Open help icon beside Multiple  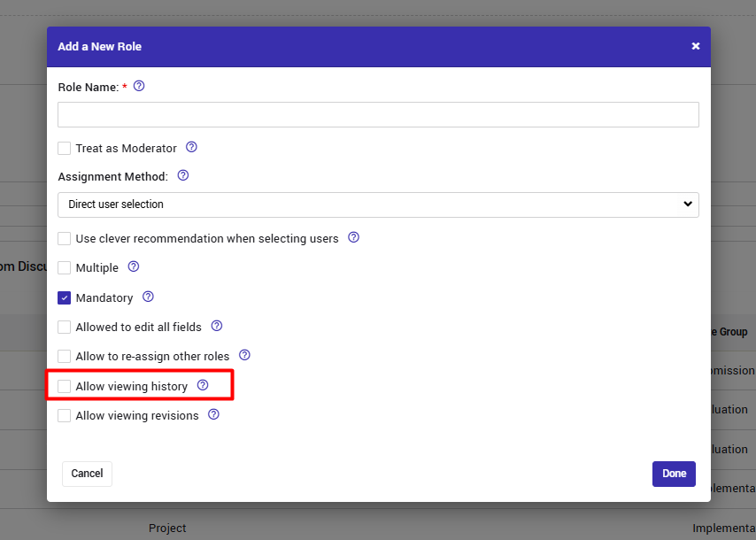coord(134,266)
